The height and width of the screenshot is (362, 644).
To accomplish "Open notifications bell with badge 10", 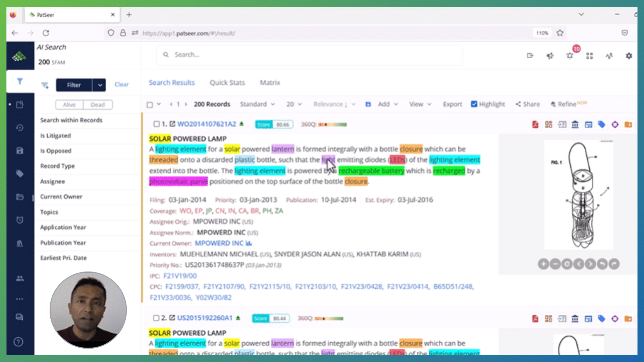I will coord(570,56).
